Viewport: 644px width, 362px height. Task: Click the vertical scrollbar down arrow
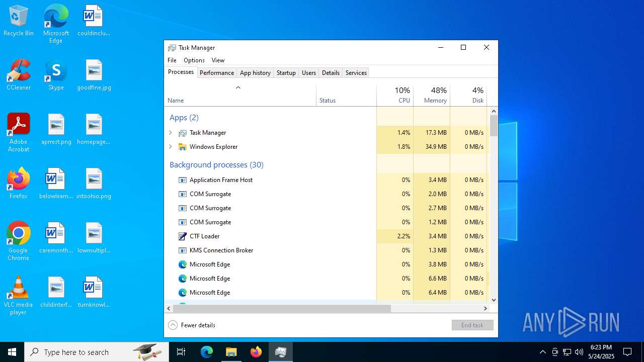pyautogui.click(x=494, y=300)
